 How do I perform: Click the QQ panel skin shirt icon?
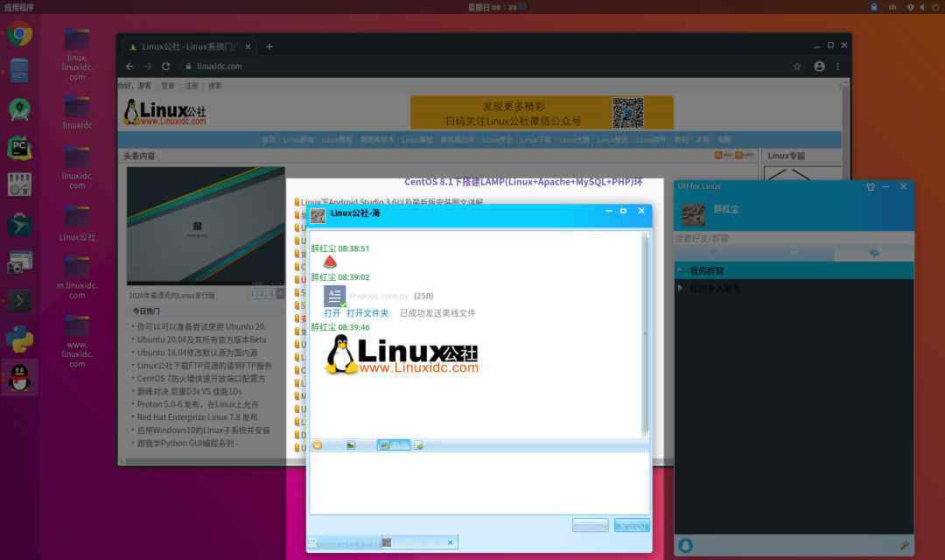tap(871, 187)
